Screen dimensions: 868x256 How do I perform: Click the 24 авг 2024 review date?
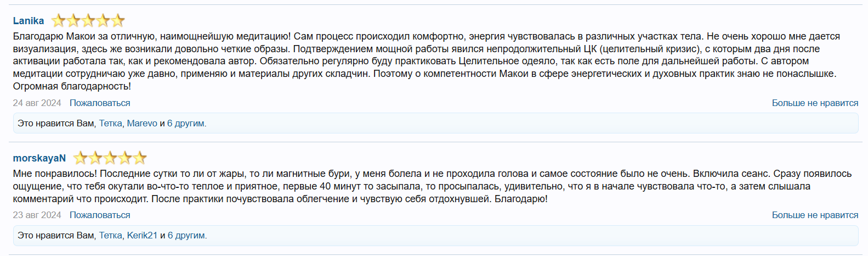(x=37, y=103)
